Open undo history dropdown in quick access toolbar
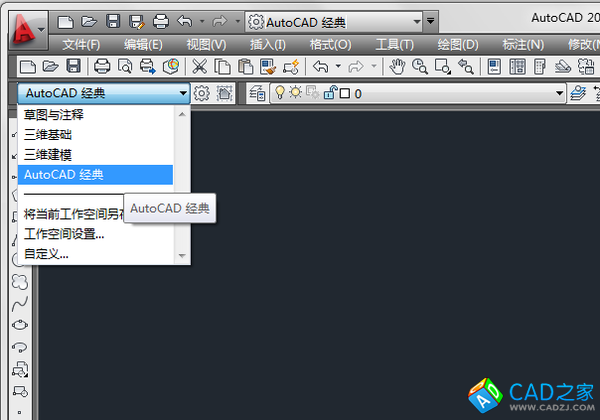 pos(202,21)
